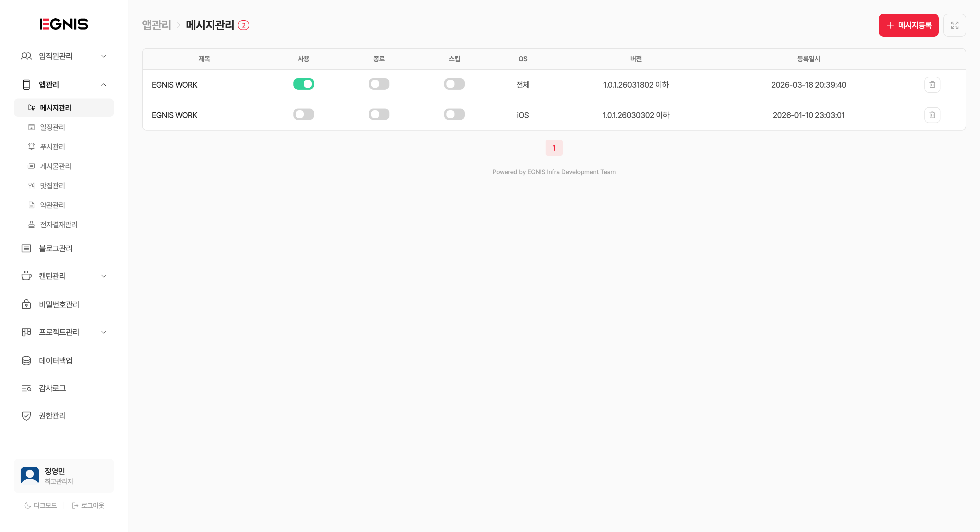Click the 캔틴관리 coffee cup icon
The width and height of the screenshot is (980, 532).
click(x=26, y=276)
